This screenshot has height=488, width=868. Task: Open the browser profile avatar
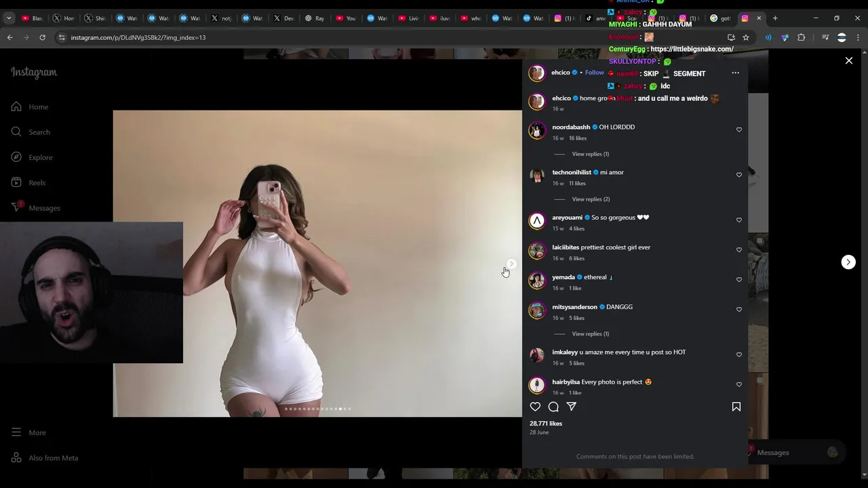[x=842, y=37]
